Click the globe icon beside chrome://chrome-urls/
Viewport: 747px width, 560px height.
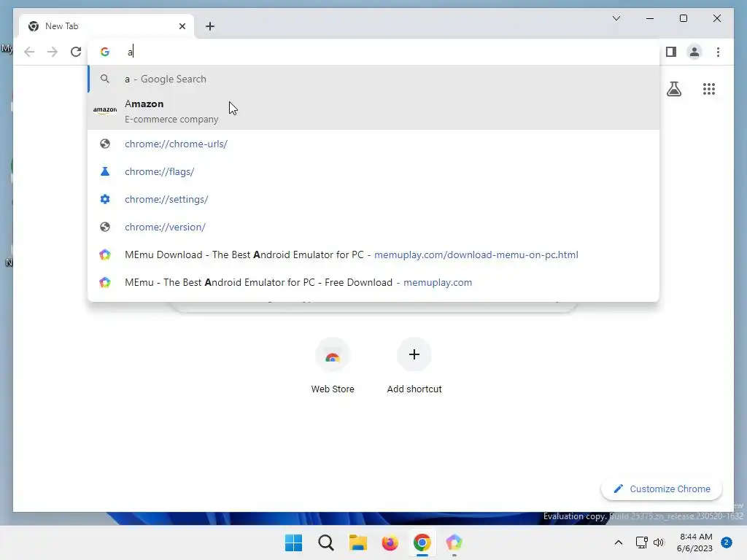coord(105,144)
